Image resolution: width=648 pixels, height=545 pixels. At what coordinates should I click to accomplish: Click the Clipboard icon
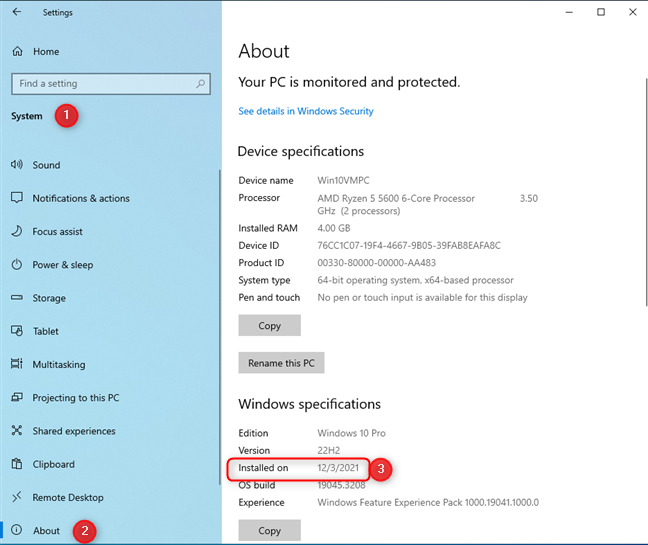point(17,464)
